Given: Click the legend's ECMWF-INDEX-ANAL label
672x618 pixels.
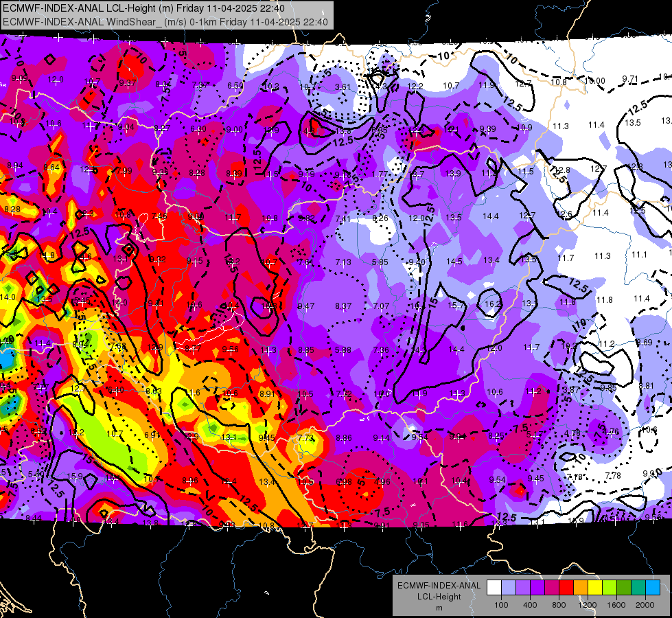Looking at the screenshot, I should point(439,586).
